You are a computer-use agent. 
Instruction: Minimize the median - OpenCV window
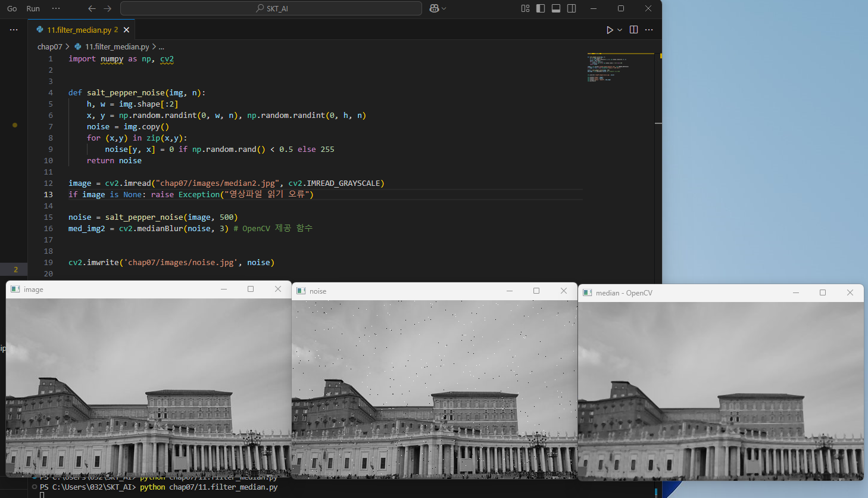[796, 292]
